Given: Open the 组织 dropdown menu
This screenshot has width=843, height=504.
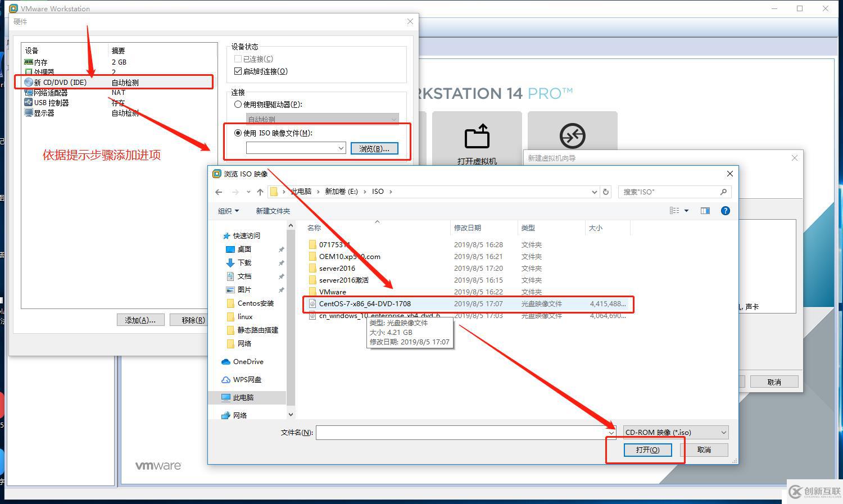Looking at the screenshot, I should [x=229, y=211].
